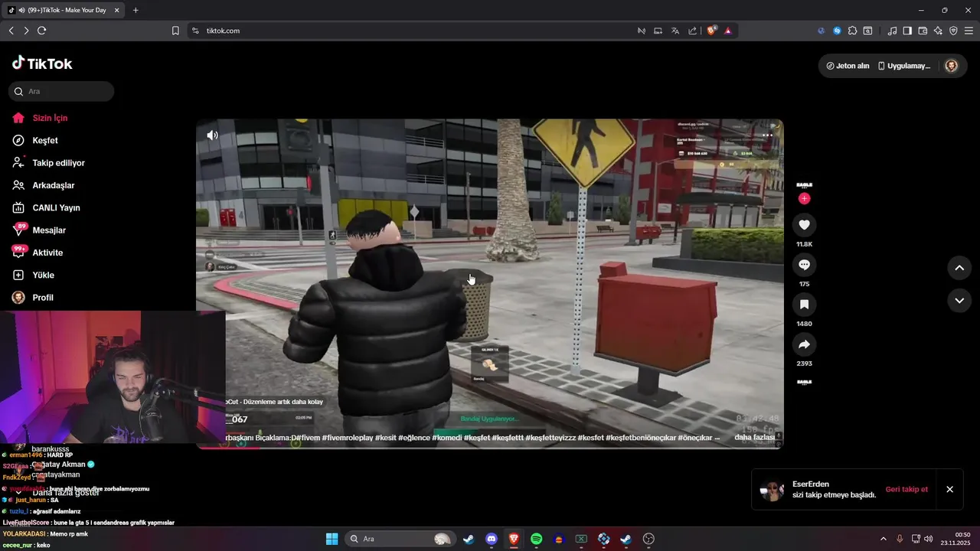
Task: Follow the creator with the red plus badge
Action: click(804, 198)
